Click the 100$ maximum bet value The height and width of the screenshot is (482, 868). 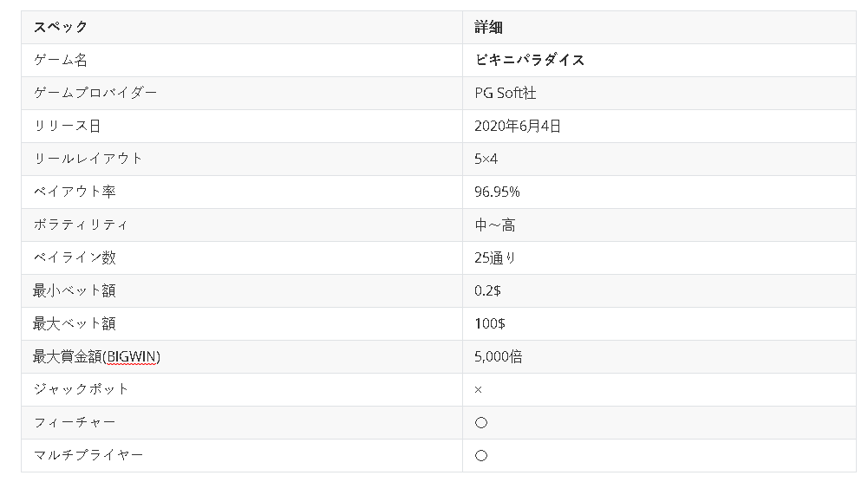pyautogui.click(x=490, y=323)
